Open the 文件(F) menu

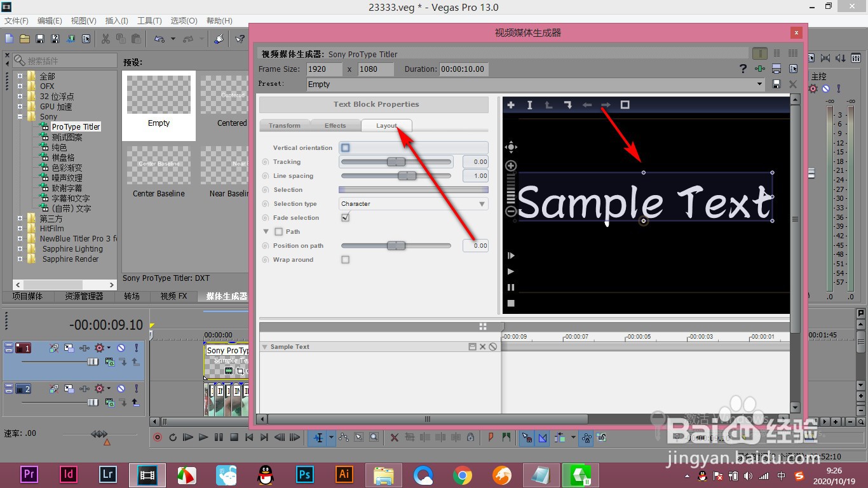[17, 21]
